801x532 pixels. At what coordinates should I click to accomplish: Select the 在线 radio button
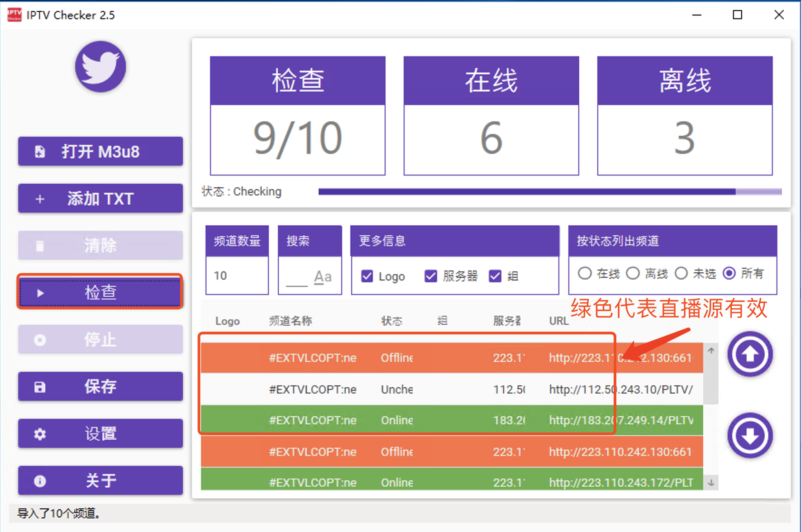point(585,273)
